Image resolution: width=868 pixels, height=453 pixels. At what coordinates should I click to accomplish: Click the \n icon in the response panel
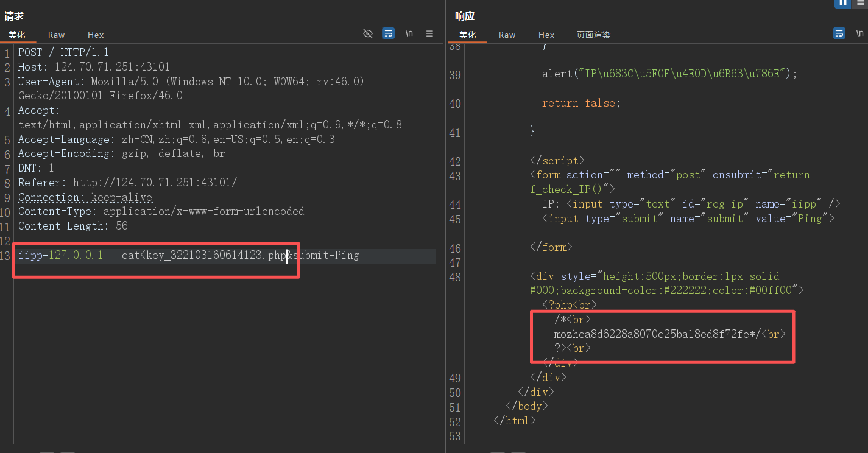[859, 33]
